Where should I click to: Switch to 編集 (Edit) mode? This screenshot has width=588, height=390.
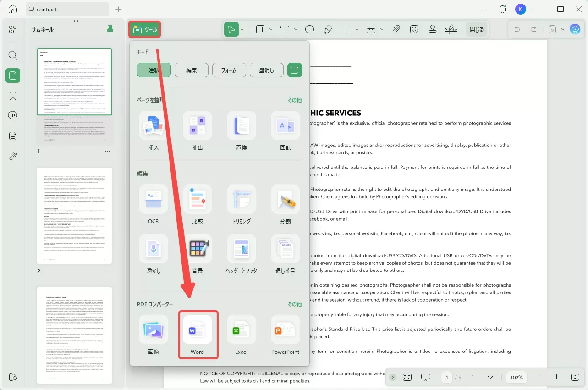[191, 70]
